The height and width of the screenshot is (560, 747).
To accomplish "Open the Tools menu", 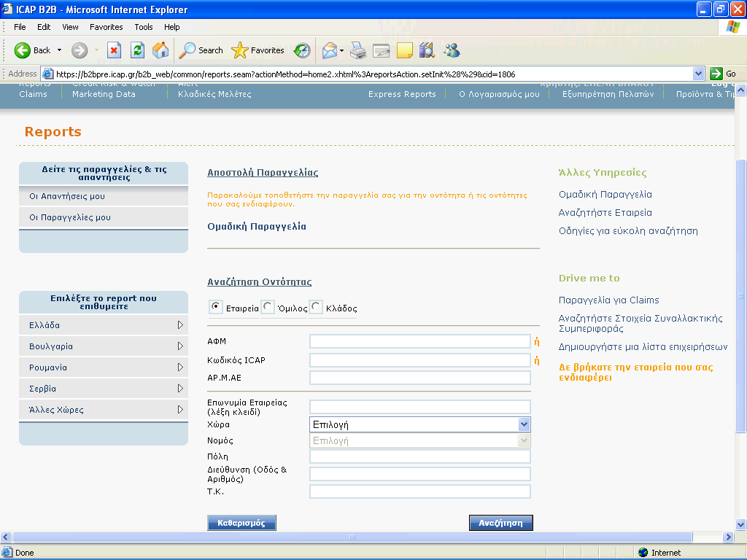I will pos(144,27).
